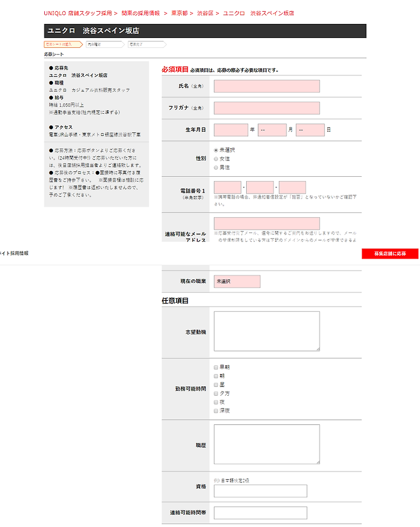Focus the 資格 input field
The image size is (420, 527).
point(260,491)
